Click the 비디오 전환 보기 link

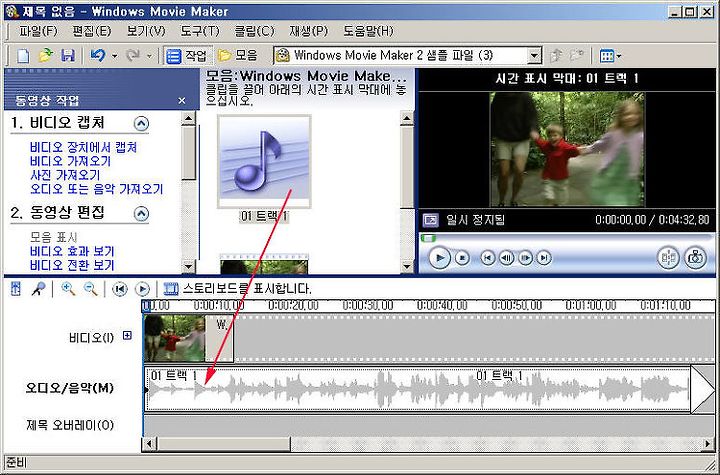point(72,265)
